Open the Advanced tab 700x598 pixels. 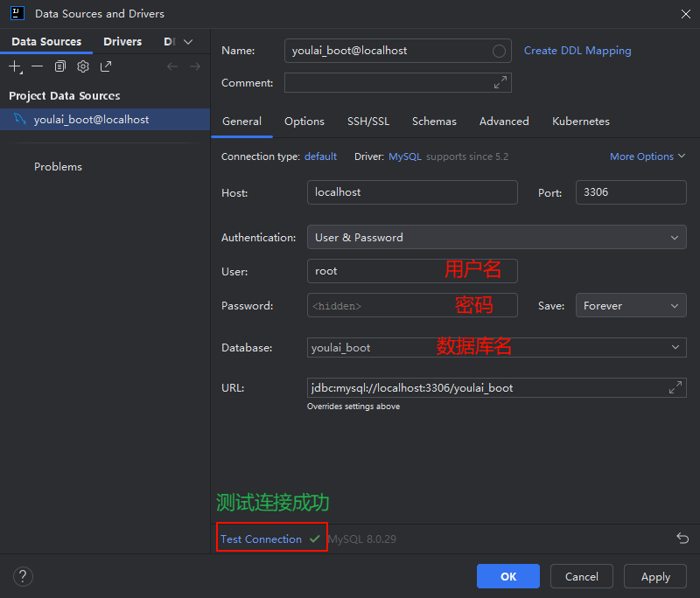[504, 122]
